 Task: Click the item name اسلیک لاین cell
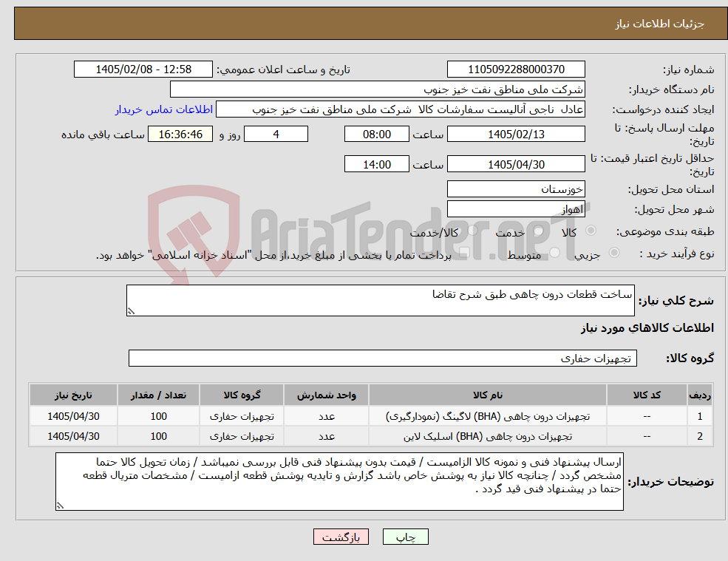pos(488,436)
